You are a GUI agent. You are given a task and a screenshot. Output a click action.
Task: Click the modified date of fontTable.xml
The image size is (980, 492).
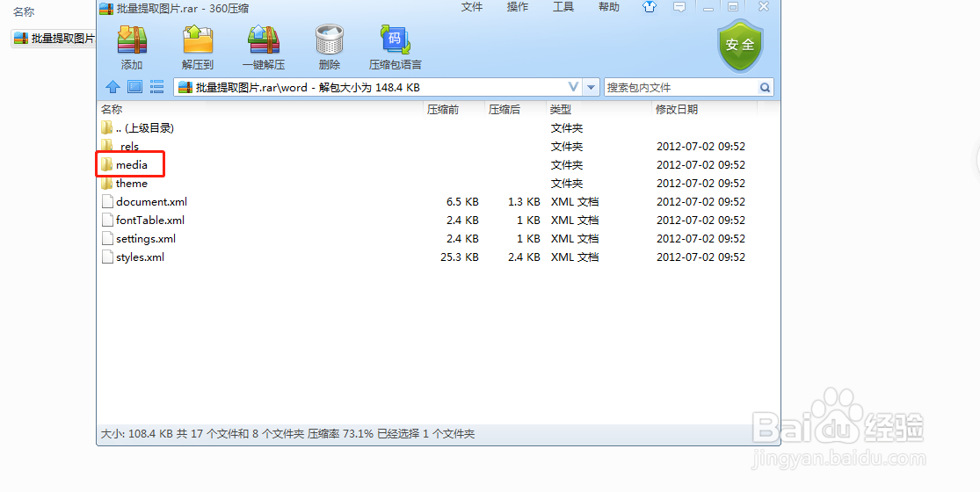[701, 220]
